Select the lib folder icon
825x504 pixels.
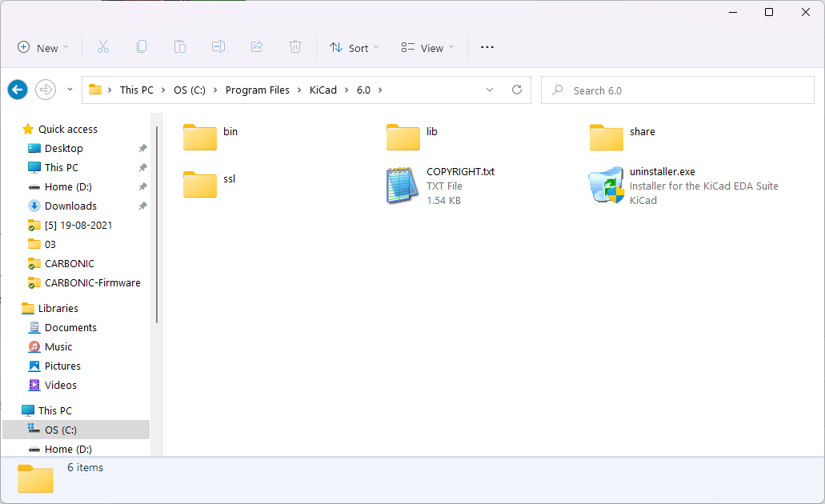[403, 138]
